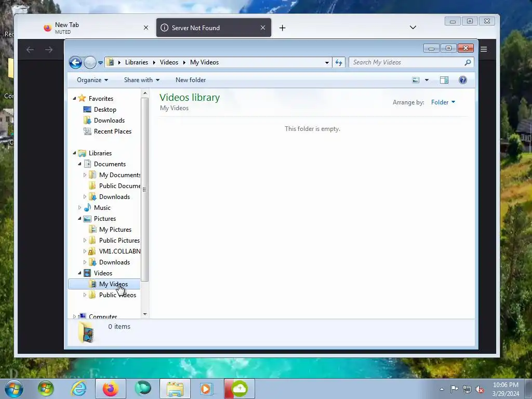Select the VM1.COLLABN folder
532x399 pixels.
(x=119, y=251)
